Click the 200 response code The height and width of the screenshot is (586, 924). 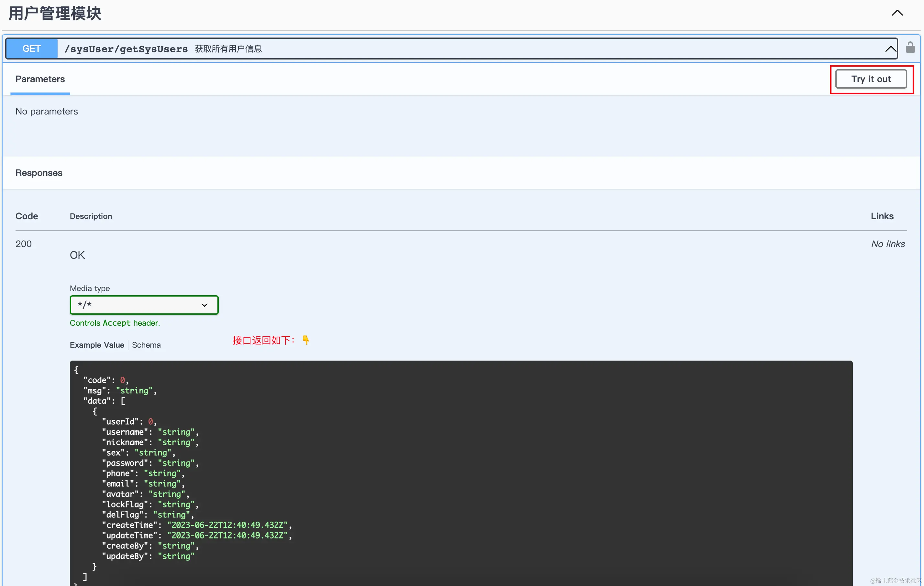click(x=23, y=244)
